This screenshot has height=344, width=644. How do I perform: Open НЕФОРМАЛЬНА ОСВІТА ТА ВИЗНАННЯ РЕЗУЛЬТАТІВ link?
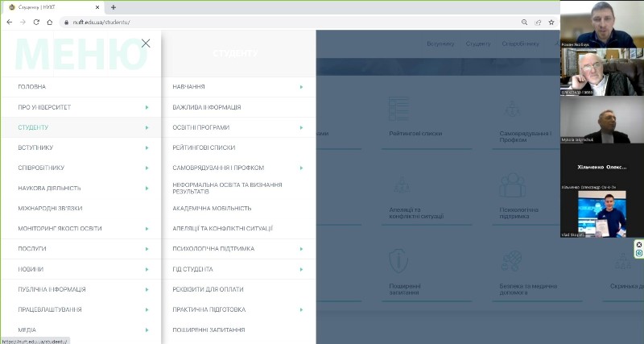pos(227,189)
